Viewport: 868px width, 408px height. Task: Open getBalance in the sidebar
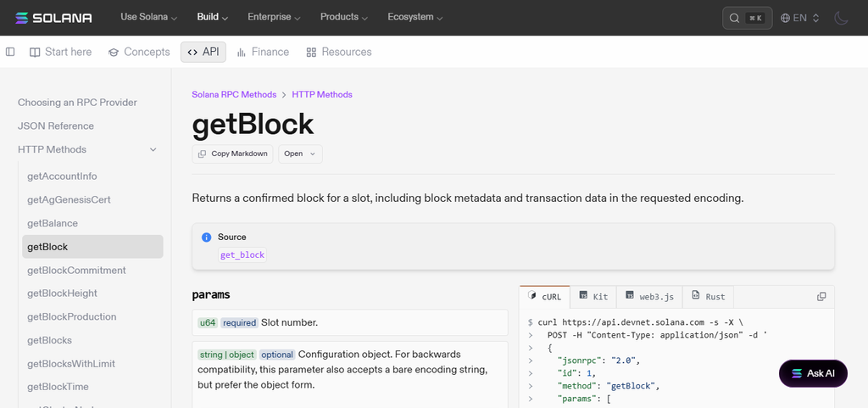[53, 224]
